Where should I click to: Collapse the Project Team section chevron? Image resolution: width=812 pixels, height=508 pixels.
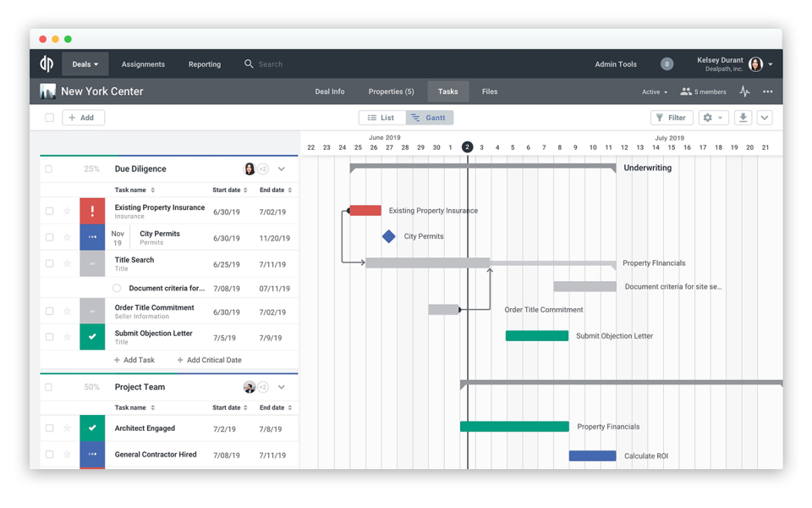pos(281,387)
